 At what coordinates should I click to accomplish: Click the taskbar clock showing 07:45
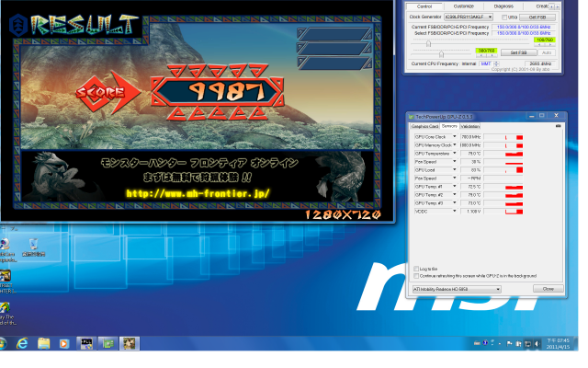(558, 343)
